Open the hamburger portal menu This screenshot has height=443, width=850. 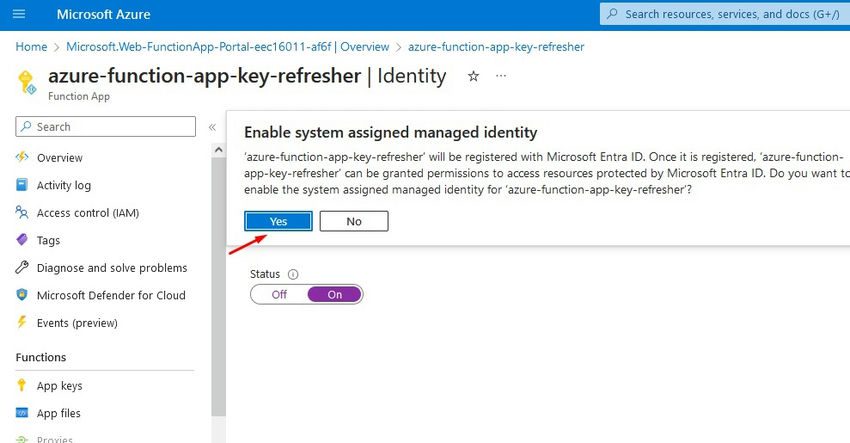coord(19,14)
